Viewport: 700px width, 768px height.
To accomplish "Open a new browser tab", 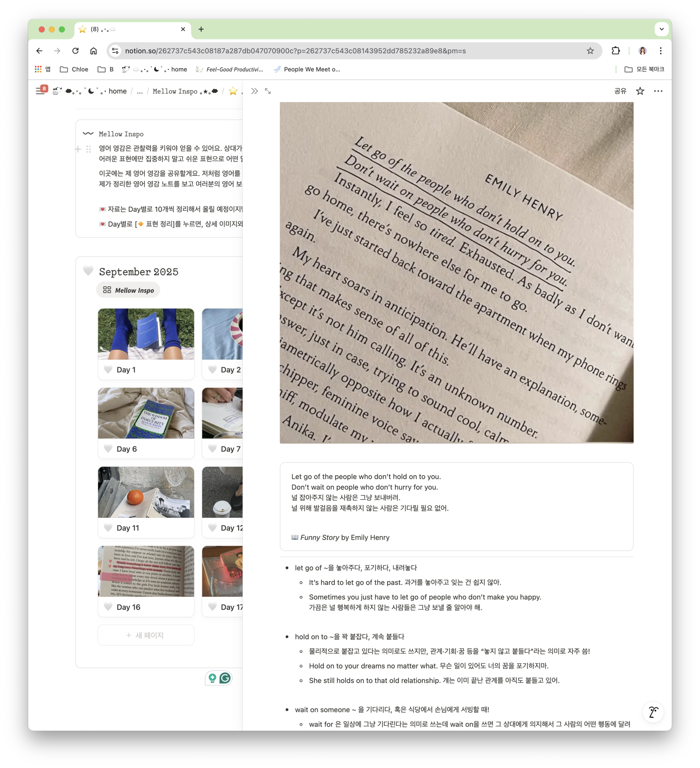I will click(201, 29).
